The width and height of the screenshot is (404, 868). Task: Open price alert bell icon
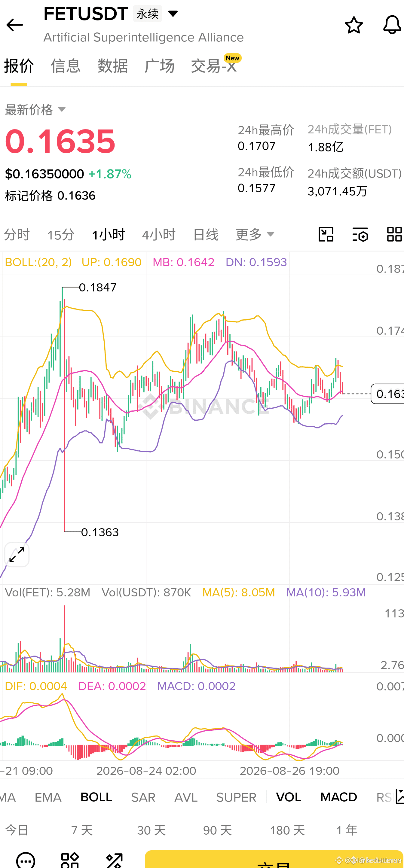point(392,25)
